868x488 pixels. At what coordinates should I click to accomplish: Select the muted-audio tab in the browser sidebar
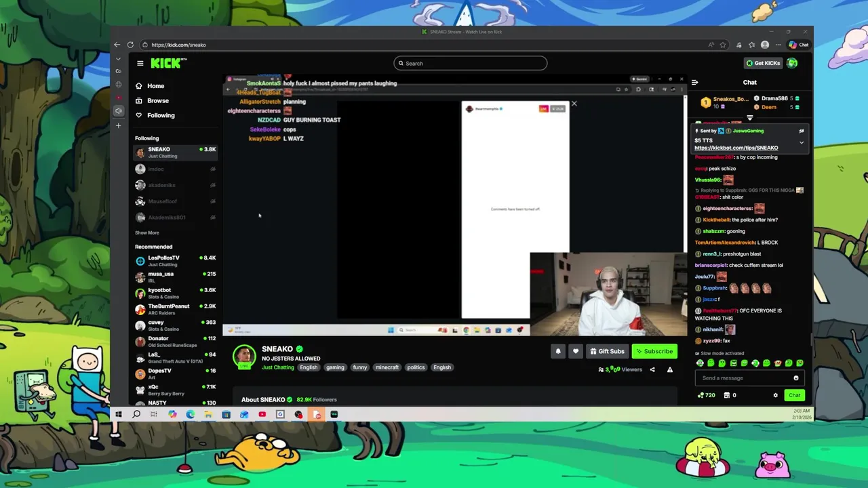pos(118,111)
